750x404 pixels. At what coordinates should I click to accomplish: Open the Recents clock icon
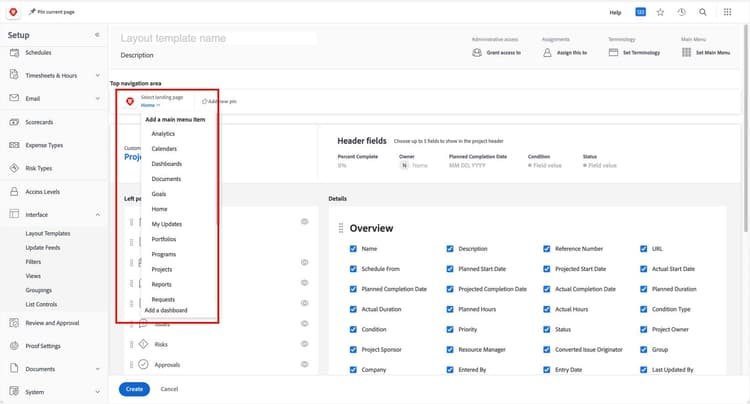click(x=682, y=12)
